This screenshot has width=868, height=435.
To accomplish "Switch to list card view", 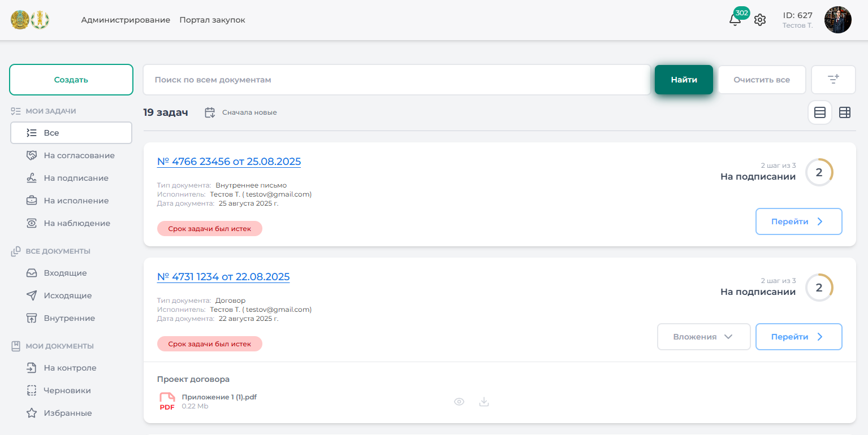I will click(x=819, y=112).
